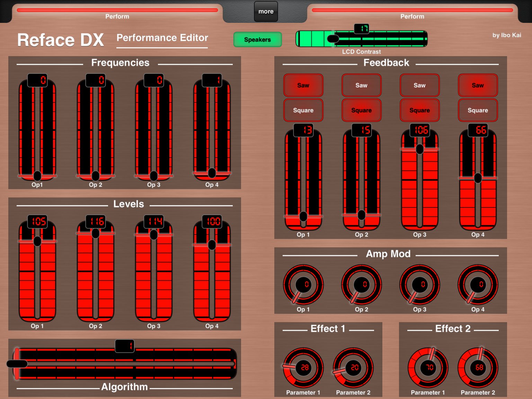The width and height of the screenshot is (532, 399).
Task: Click the Levels Op 3 slider knob
Action: (x=154, y=235)
